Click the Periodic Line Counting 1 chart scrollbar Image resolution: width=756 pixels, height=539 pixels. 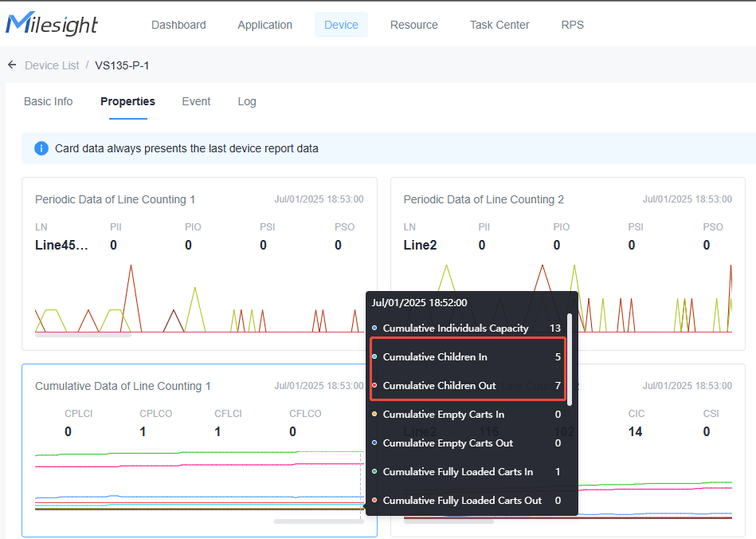pyautogui.click(x=83, y=335)
